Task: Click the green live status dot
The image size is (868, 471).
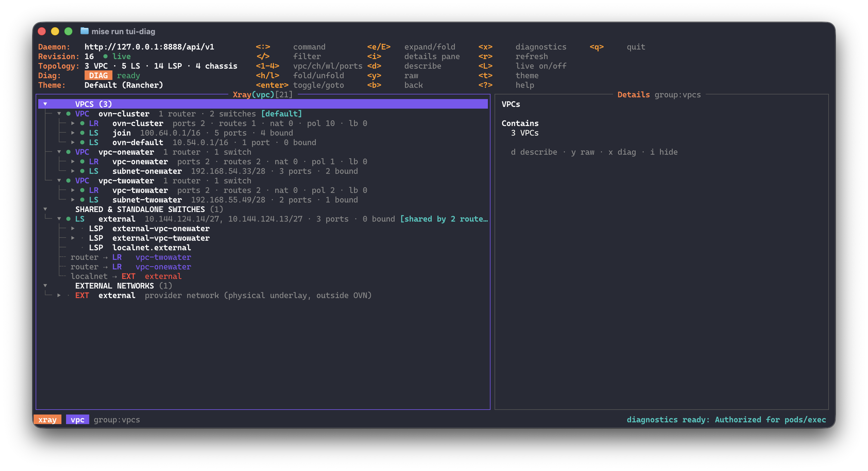Action: click(x=105, y=56)
